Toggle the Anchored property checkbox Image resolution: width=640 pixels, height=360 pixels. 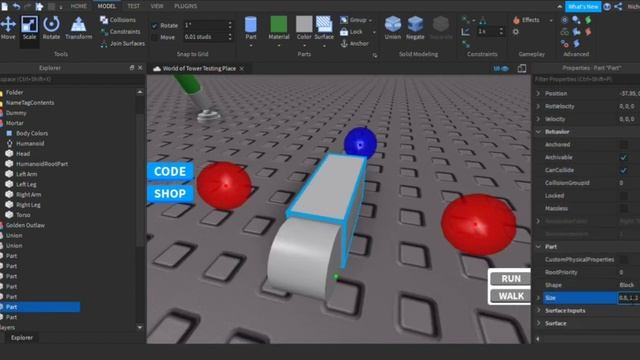624,144
